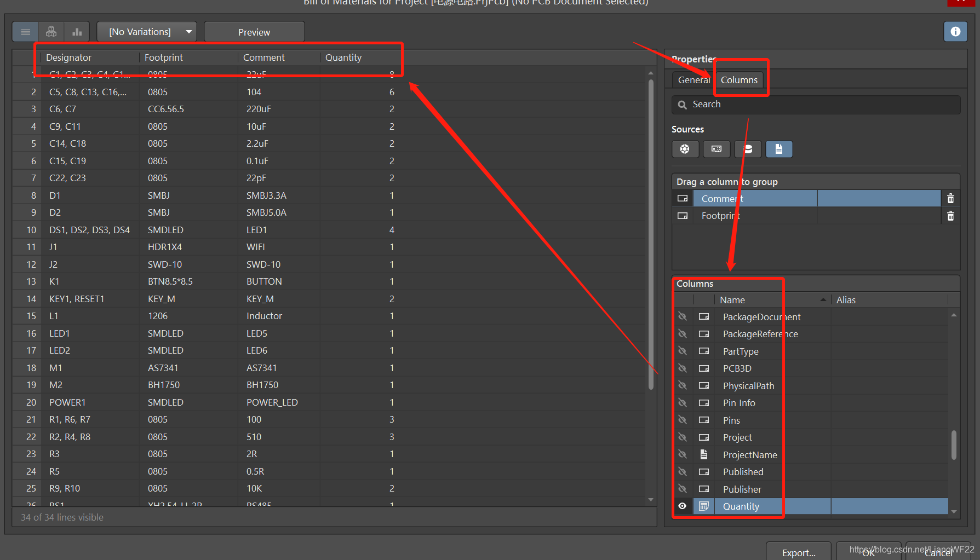This screenshot has width=980, height=560.
Task: Click the Export... button
Action: click(799, 552)
